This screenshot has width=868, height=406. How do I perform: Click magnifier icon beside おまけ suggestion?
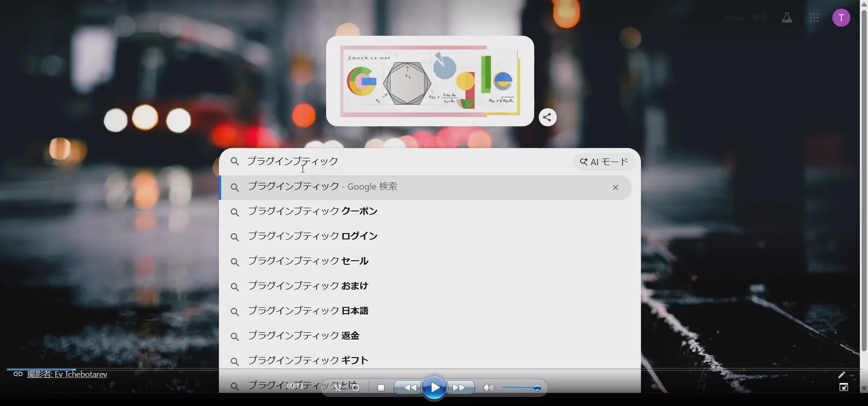pos(235,287)
